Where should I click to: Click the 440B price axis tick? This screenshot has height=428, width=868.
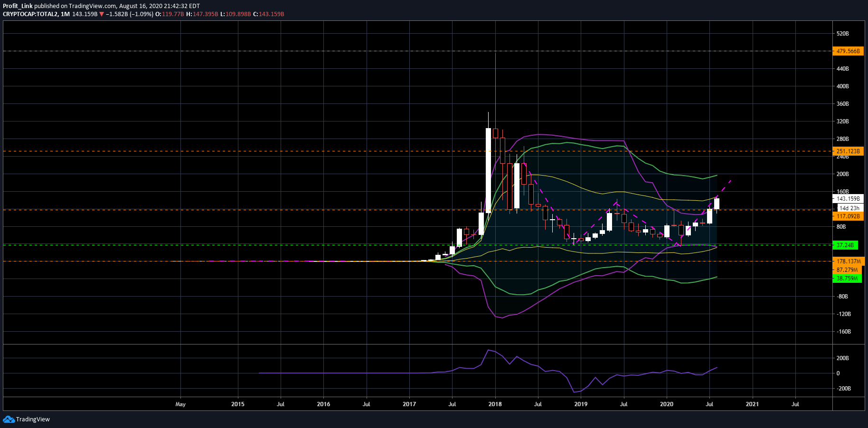click(x=843, y=69)
